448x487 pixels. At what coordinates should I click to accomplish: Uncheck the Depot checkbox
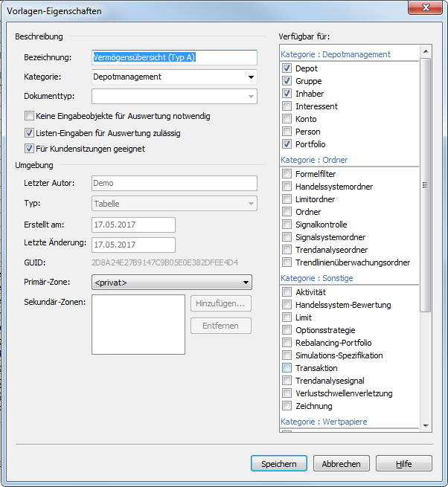(x=287, y=68)
